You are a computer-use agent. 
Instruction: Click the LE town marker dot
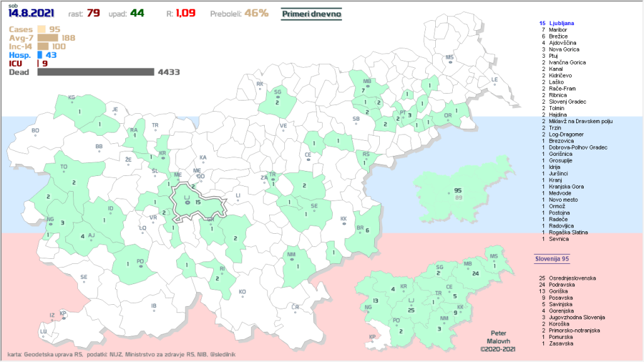point(494,84)
